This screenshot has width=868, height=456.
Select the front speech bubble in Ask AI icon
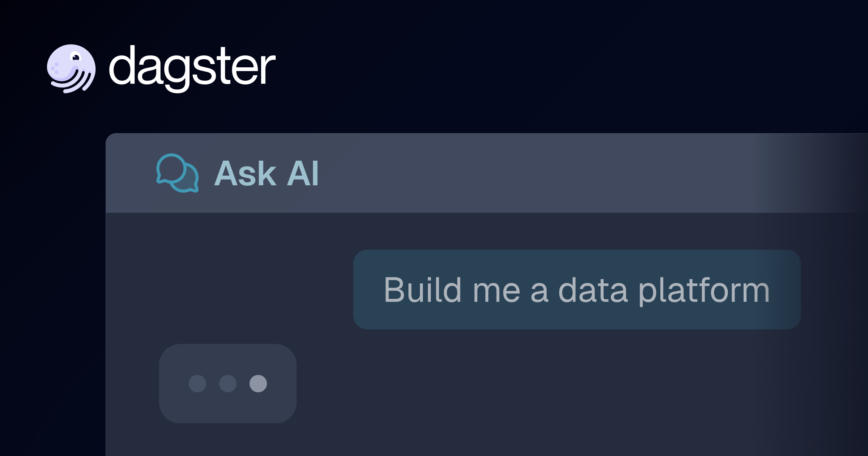[x=171, y=168]
